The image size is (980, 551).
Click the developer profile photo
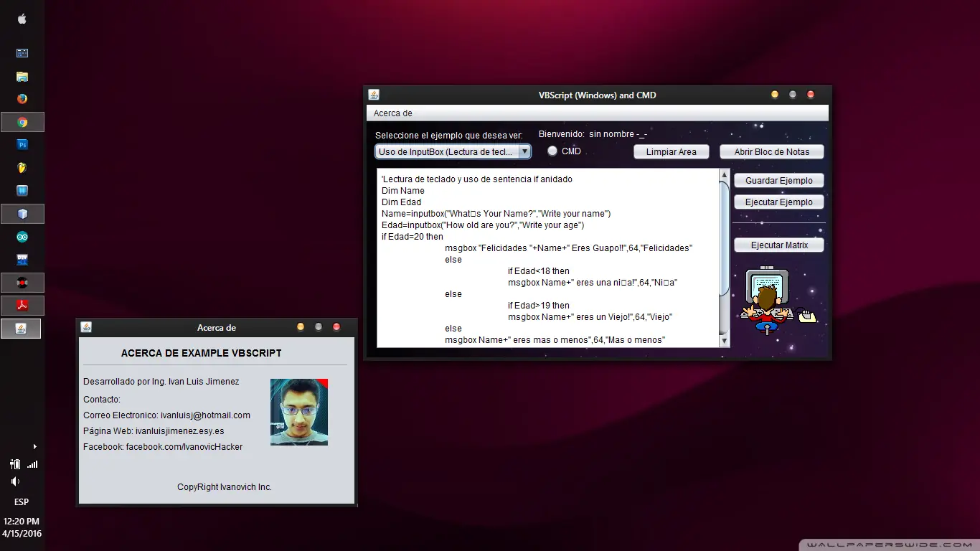pyautogui.click(x=299, y=412)
